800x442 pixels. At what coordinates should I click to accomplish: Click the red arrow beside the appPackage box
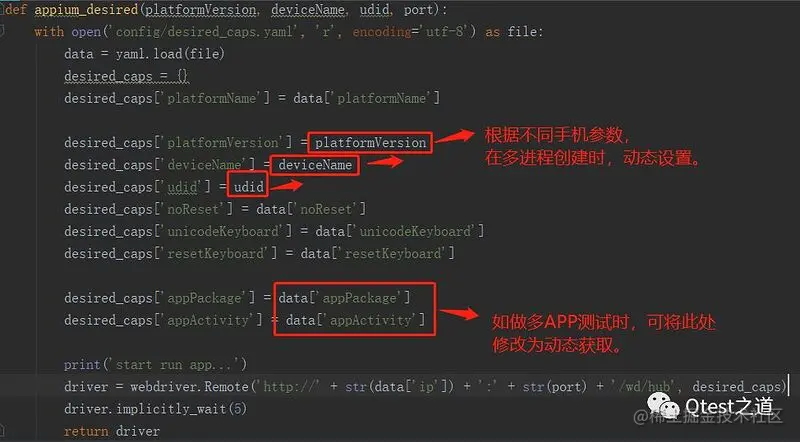coord(459,313)
